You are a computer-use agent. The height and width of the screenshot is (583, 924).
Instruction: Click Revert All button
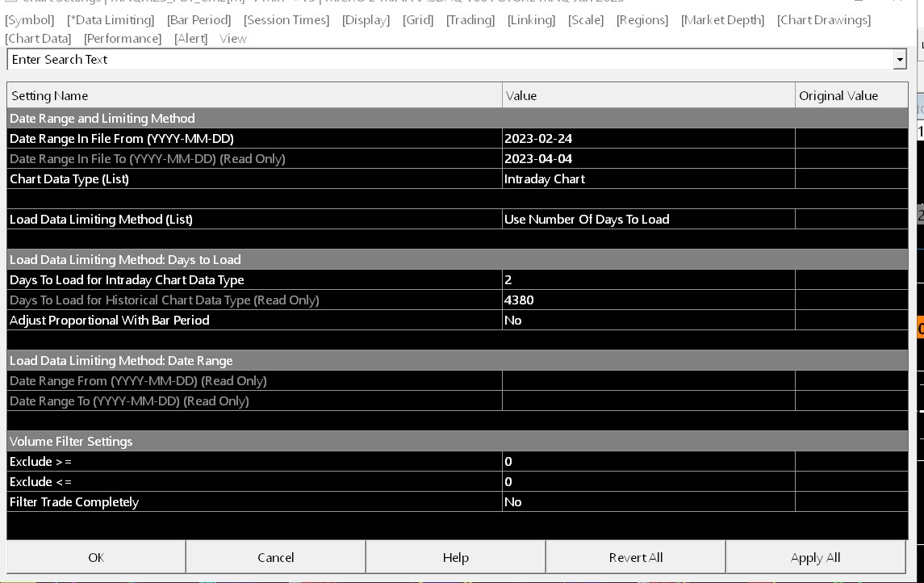[x=636, y=557]
